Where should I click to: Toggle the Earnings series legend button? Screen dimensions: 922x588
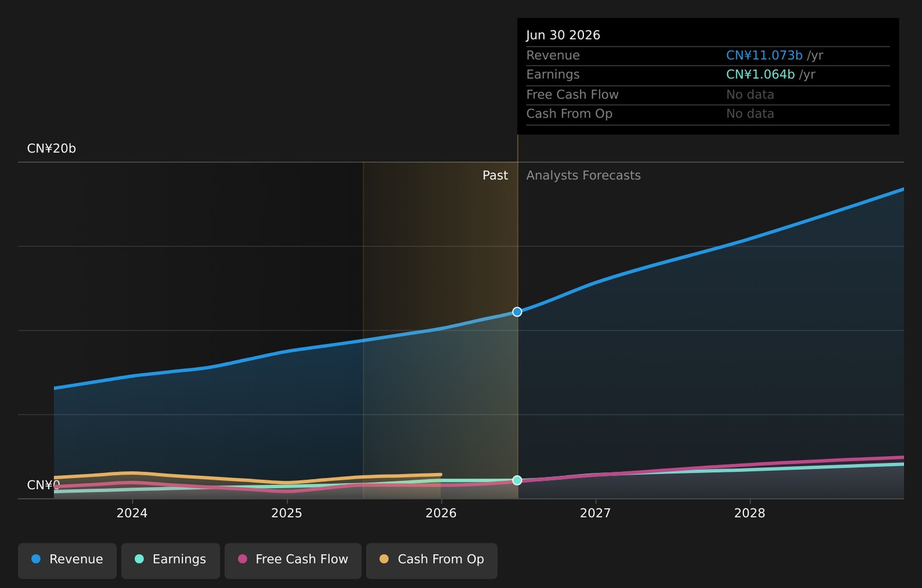(x=170, y=560)
